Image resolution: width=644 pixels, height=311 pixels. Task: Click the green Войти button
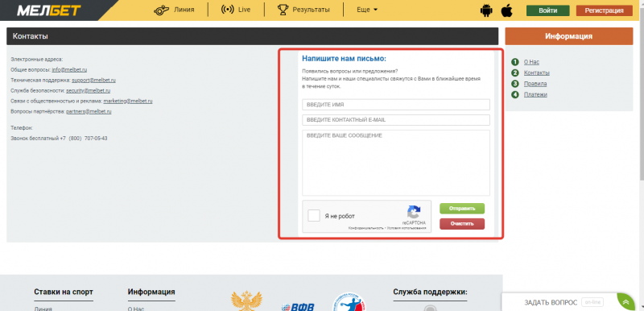pos(548,10)
